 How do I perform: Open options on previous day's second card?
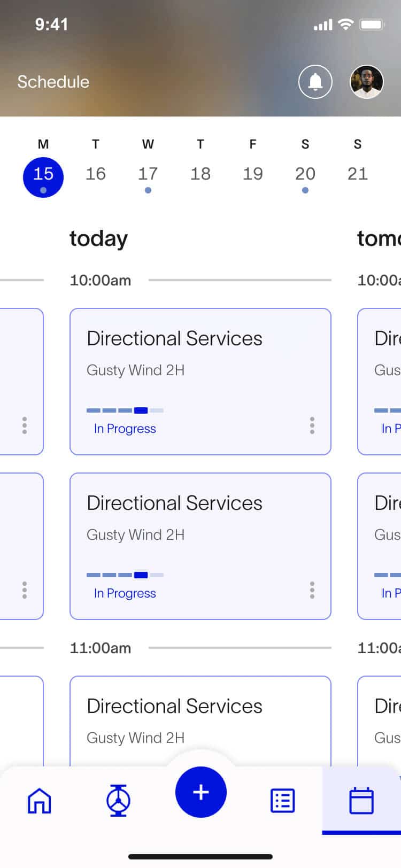click(x=25, y=590)
